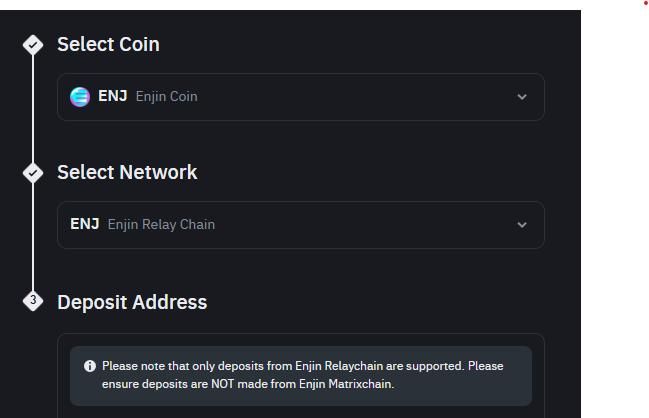Click the info icon in the notice
The width and height of the screenshot is (649, 418).
90,366
